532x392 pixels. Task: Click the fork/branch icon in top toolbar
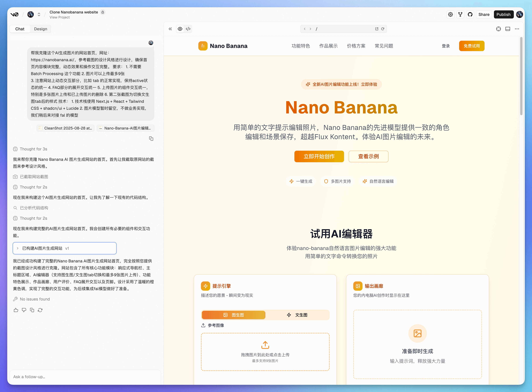[460, 14]
